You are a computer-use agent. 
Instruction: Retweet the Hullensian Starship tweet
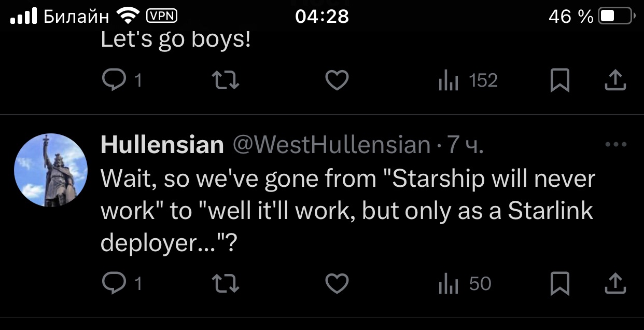(x=226, y=283)
